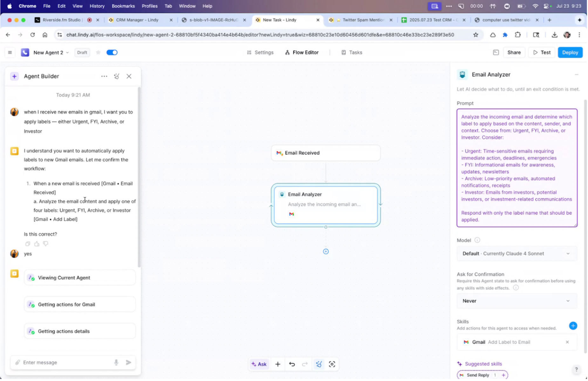Click the Wi-Fi status icon
588x381 pixels.
(535, 6)
